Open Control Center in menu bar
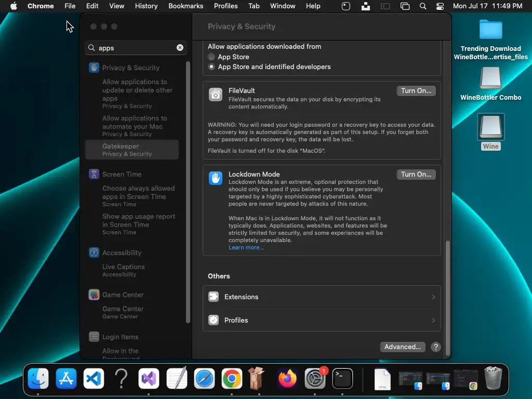The width and height of the screenshot is (532, 399). [440, 6]
